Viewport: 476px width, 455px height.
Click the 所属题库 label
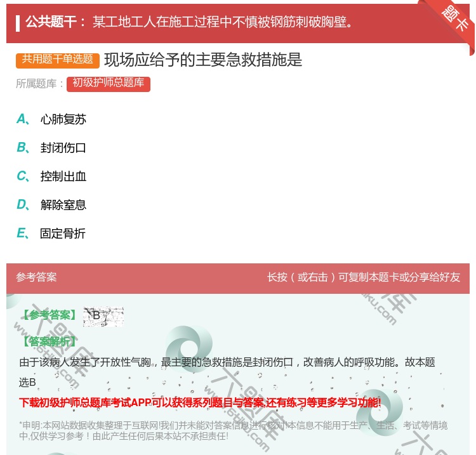tap(39, 84)
